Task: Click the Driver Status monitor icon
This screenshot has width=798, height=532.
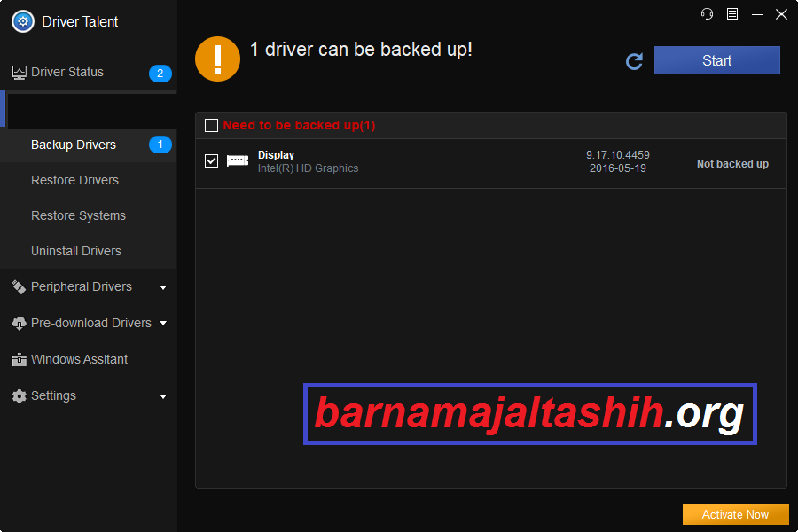Action: 19,73
